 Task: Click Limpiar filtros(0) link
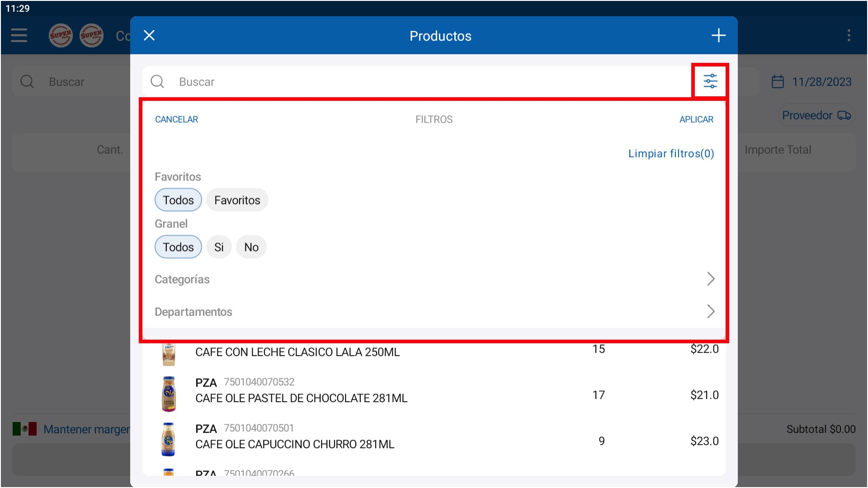(x=671, y=154)
